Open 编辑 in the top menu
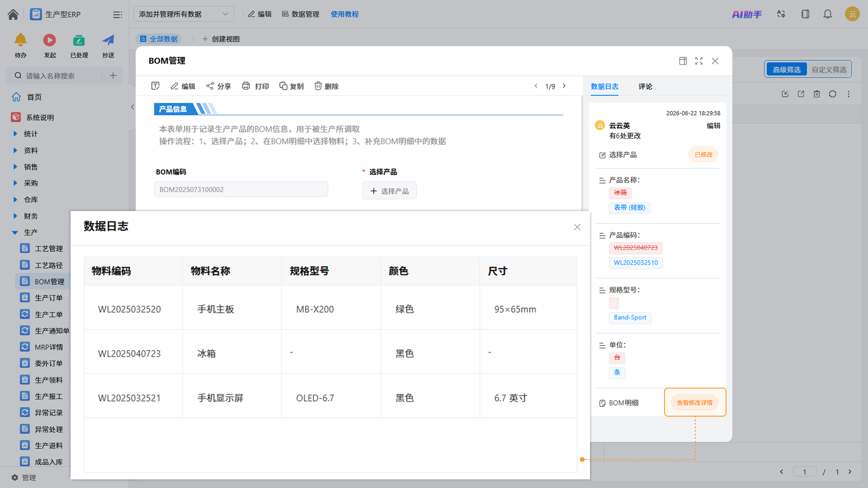 (x=260, y=14)
